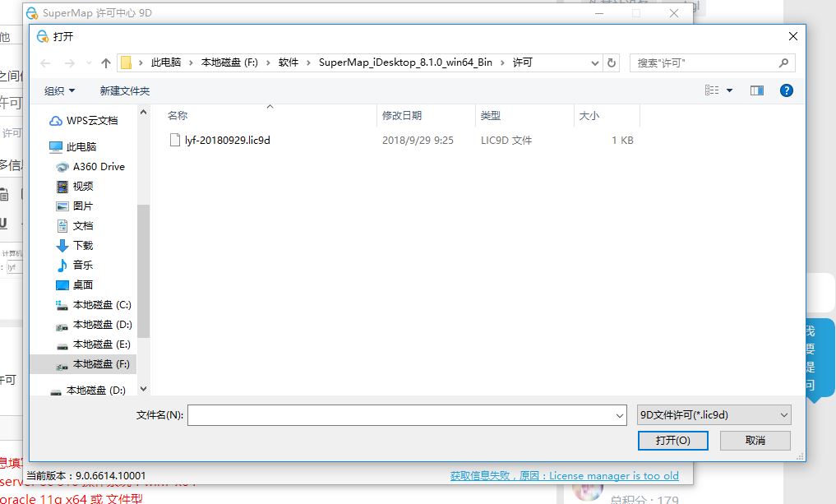Select 本地磁盘 (F:) in navigation pane
Screen dimensions: 836x504
[101, 363]
